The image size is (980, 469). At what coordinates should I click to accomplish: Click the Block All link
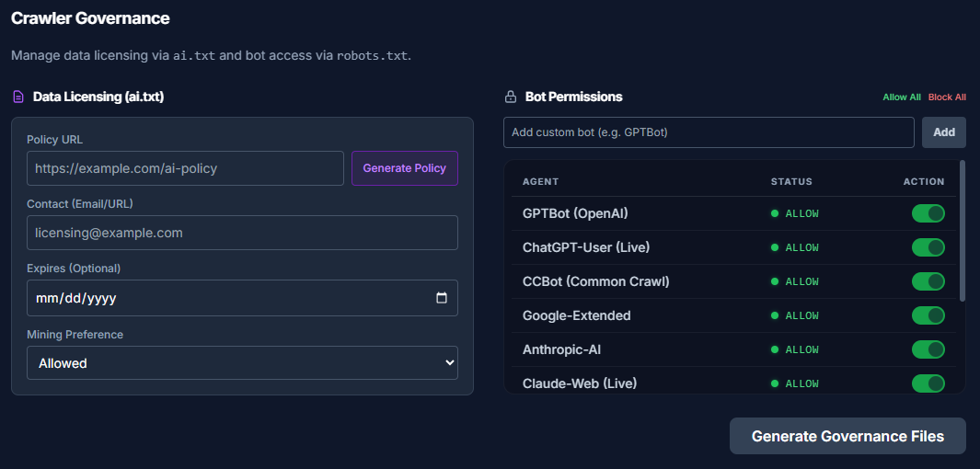point(947,97)
